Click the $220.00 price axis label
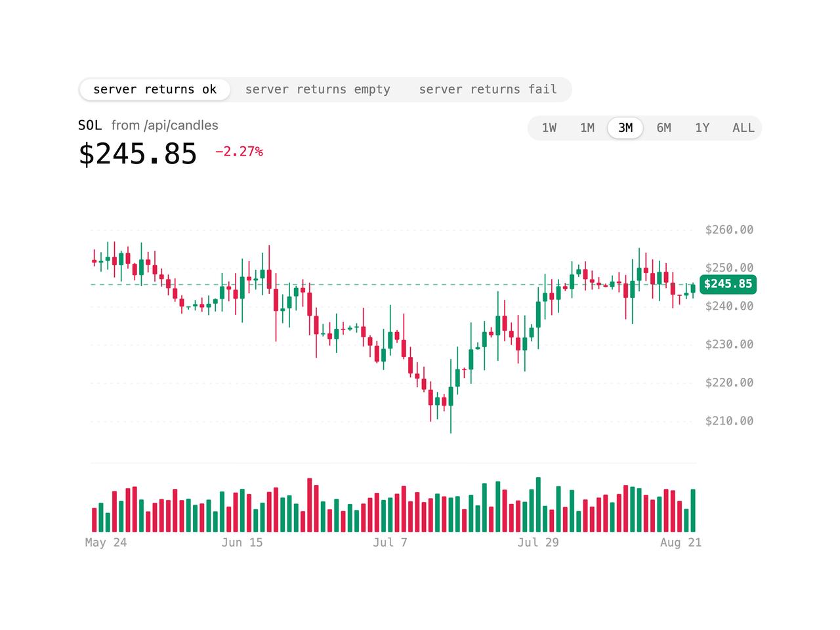The image size is (840, 630). pyautogui.click(x=729, y=383)
